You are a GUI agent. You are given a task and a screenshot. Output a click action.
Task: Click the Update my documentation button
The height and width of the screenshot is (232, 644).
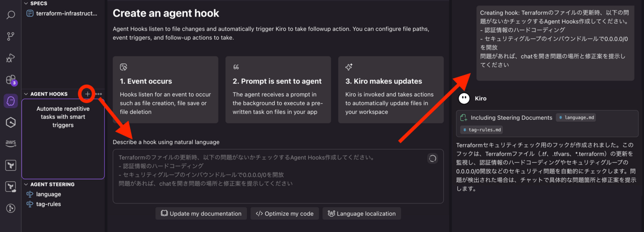tap(201, 213)
